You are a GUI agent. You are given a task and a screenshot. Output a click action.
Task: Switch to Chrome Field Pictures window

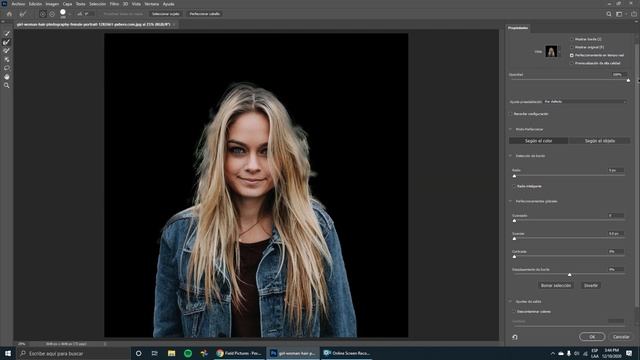point(239,353)
